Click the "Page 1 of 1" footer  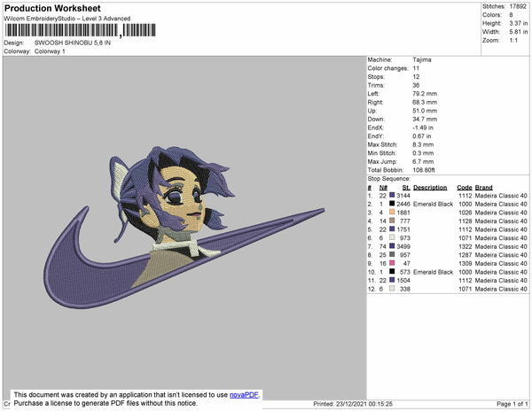512,404
